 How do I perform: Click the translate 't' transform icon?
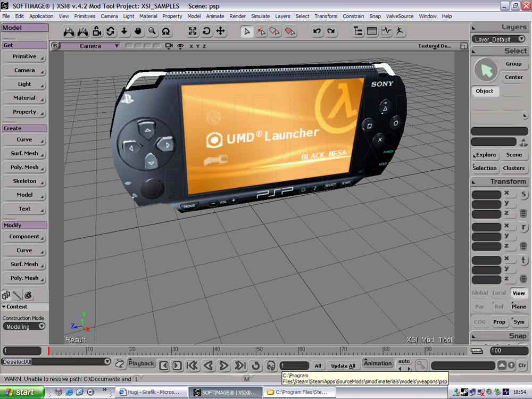(x=523, y=260)
